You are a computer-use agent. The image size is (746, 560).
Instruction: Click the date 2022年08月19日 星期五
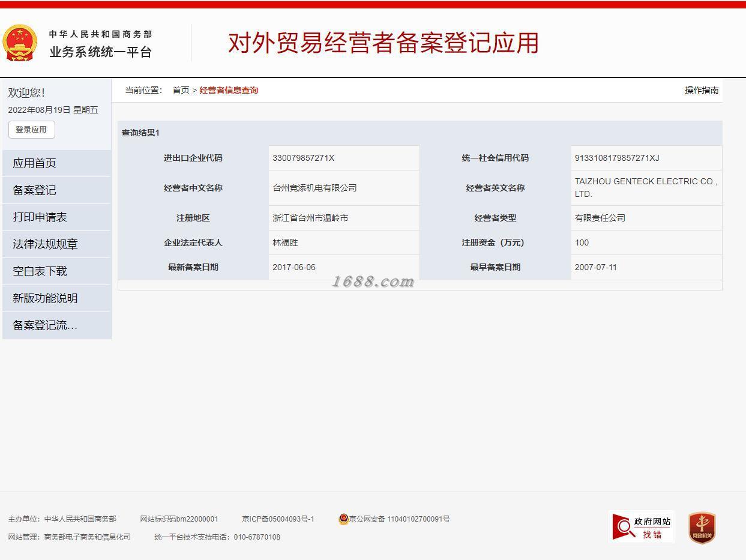[x=53, y=110]
